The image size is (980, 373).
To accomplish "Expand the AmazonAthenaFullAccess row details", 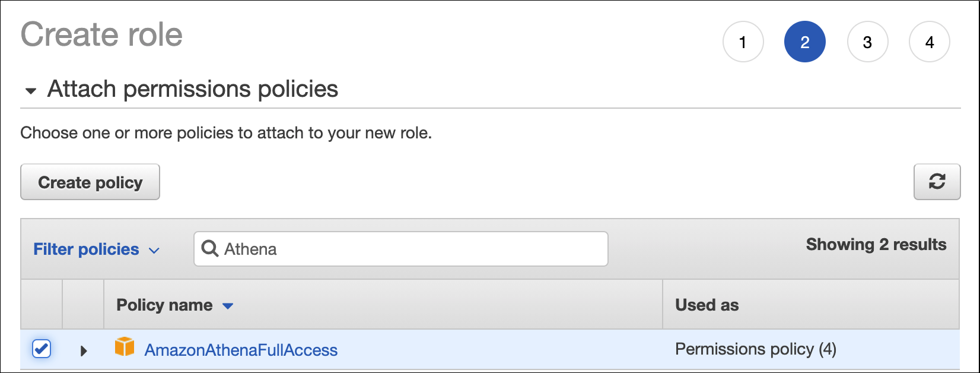I will 84,350.
